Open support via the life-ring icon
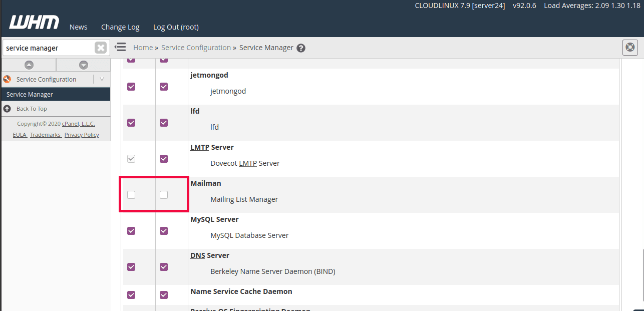 [x=629, y=47]
